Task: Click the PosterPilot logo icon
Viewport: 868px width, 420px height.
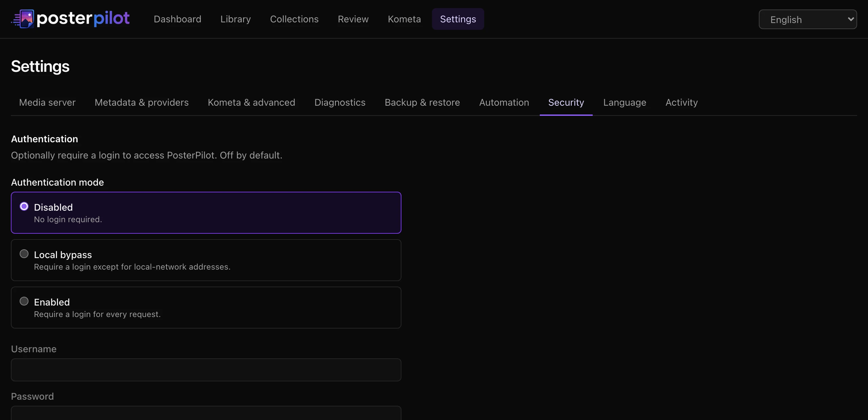Action: (x=23, y=19)
